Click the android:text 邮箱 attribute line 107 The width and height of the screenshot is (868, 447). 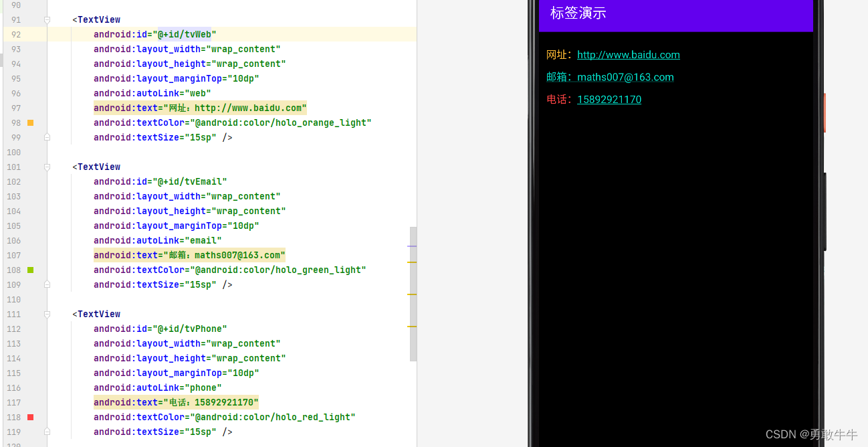189,256
